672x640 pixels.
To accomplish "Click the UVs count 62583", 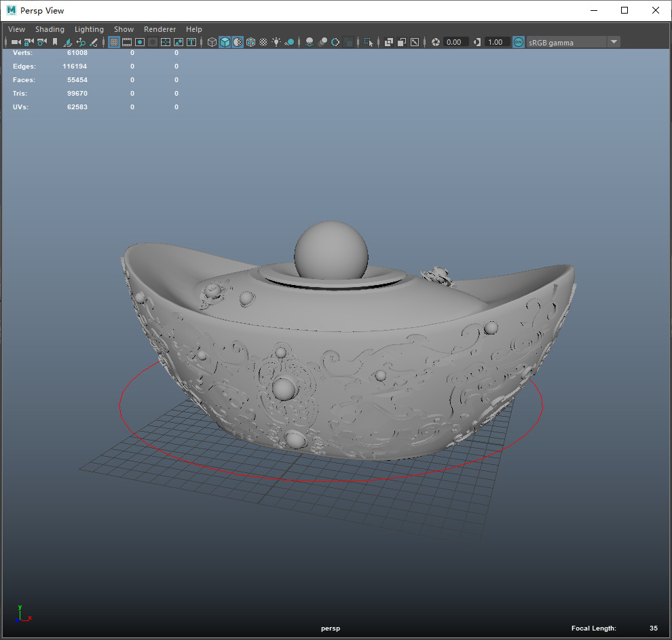I will [77, 107].
